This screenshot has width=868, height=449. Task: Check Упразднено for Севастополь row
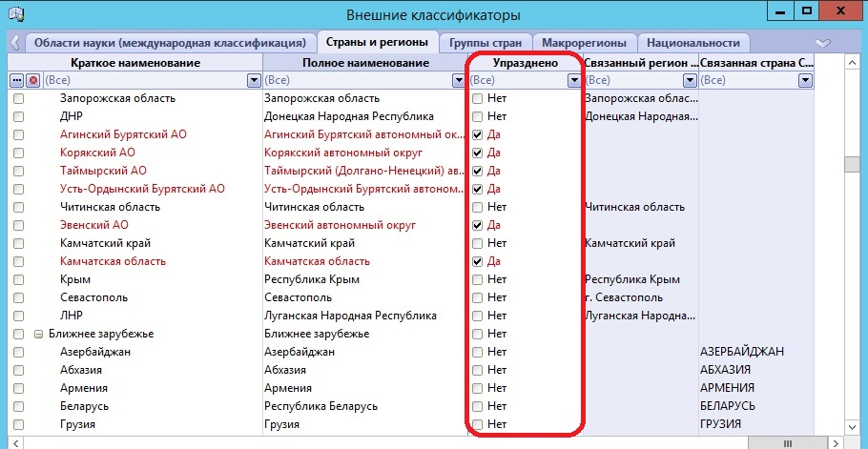click(x=477, y=298)
